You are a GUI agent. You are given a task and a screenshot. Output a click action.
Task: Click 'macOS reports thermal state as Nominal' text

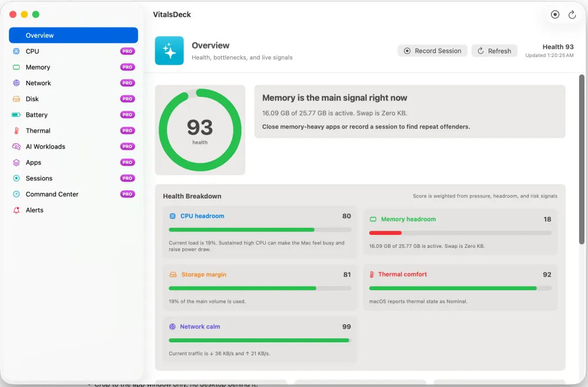click(418, 301)
